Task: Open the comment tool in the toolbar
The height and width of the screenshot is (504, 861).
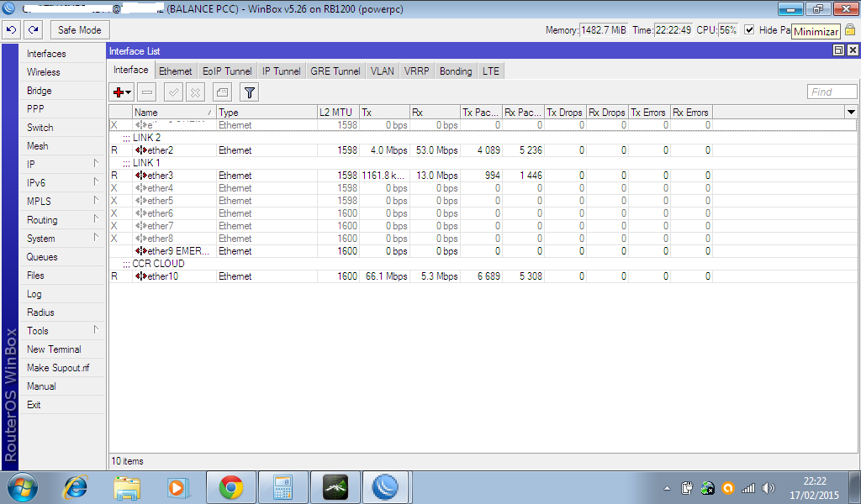Action: 222,92
